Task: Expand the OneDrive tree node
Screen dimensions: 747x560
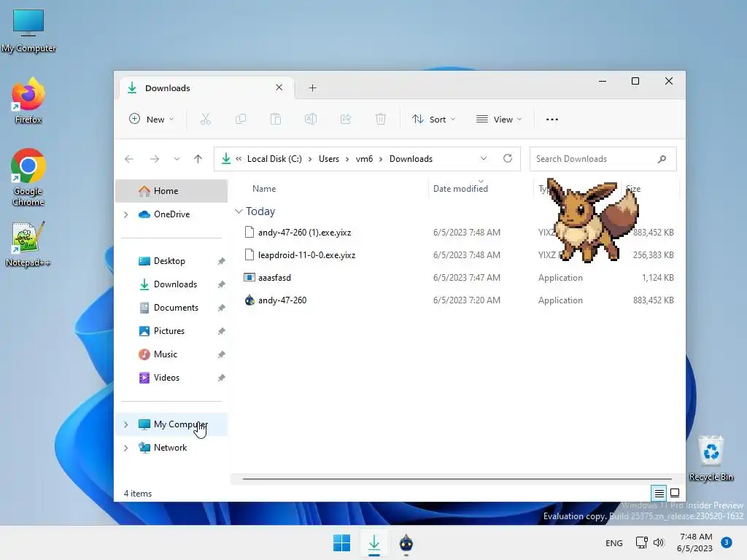Action: [125, 215]
